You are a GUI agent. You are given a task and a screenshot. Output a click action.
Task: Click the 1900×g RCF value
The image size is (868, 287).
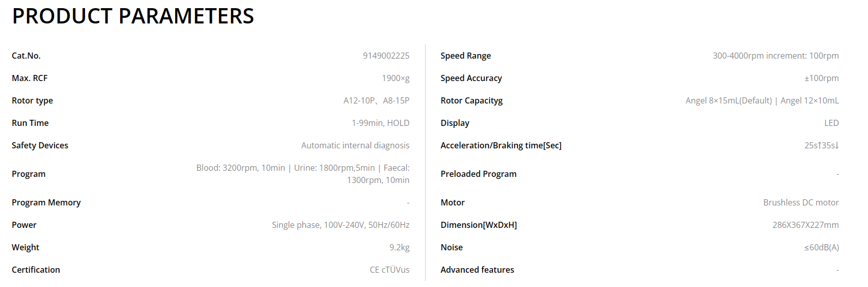tap(396, 78)
